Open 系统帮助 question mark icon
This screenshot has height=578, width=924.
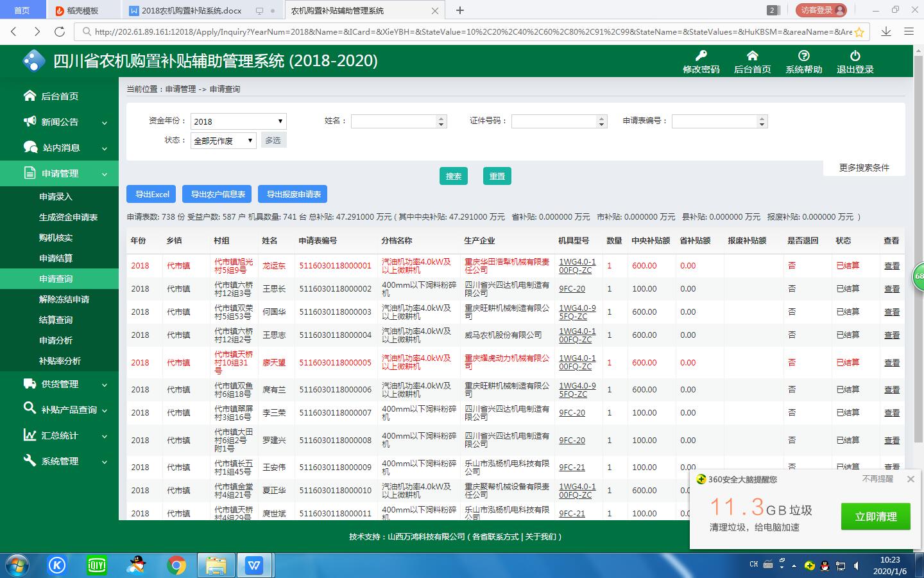tap(803, 56)
